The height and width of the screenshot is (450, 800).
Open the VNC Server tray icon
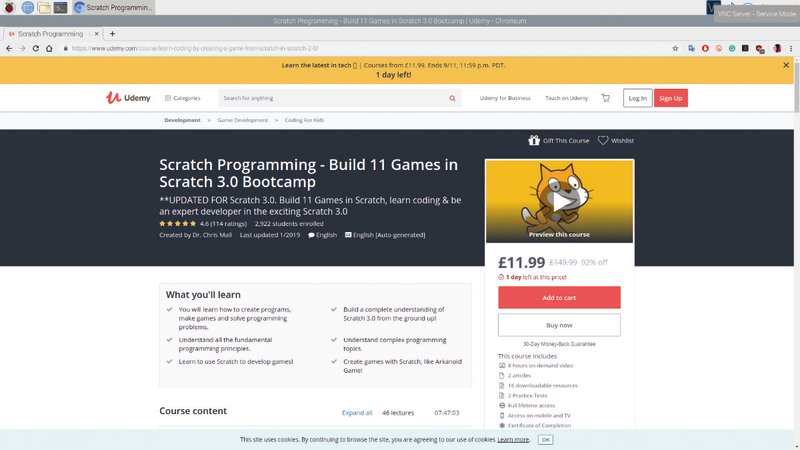(713, 7)
